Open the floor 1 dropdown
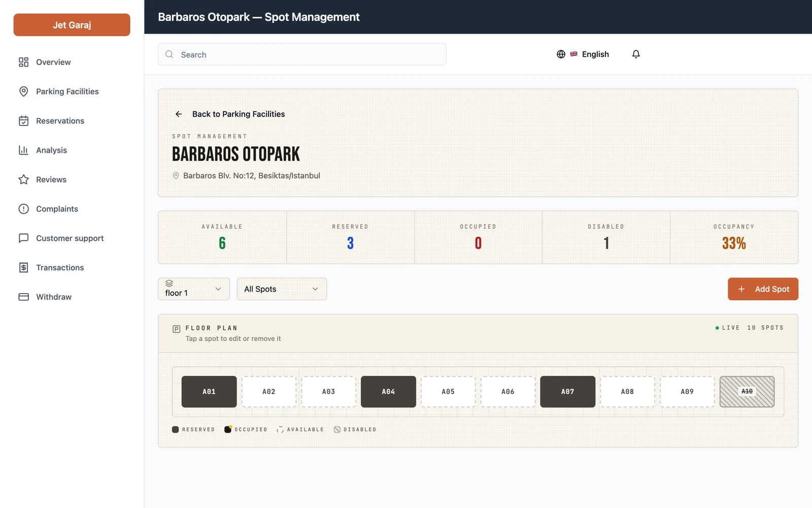This screenshot has width=812, height=508. [194, 289]
